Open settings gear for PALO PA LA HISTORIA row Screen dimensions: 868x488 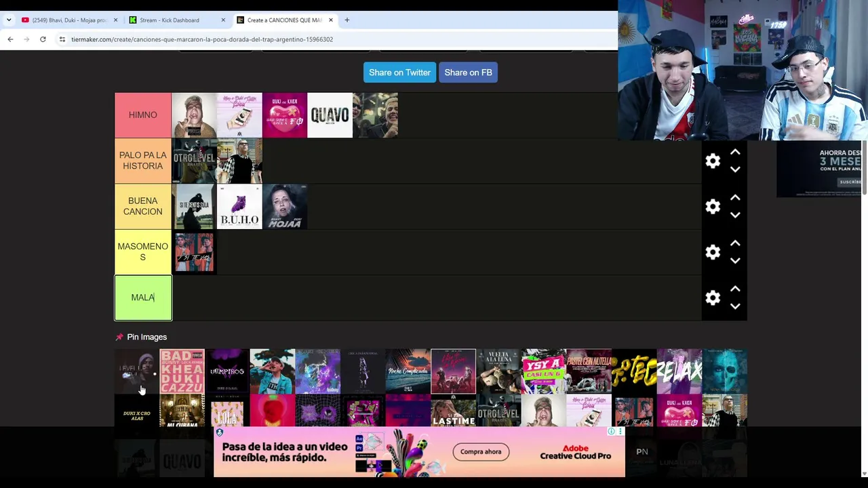713,161
